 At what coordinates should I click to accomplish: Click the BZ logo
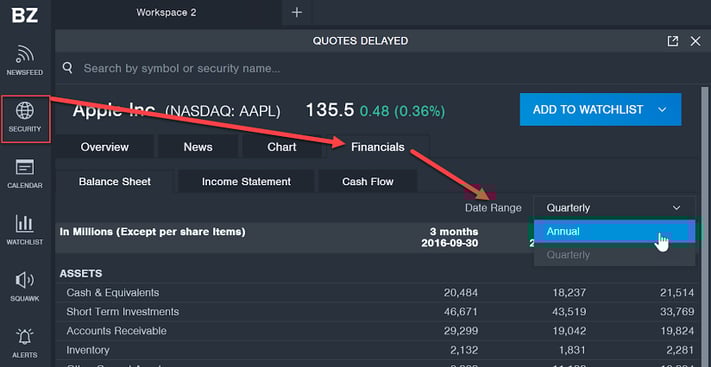point(25,15)
